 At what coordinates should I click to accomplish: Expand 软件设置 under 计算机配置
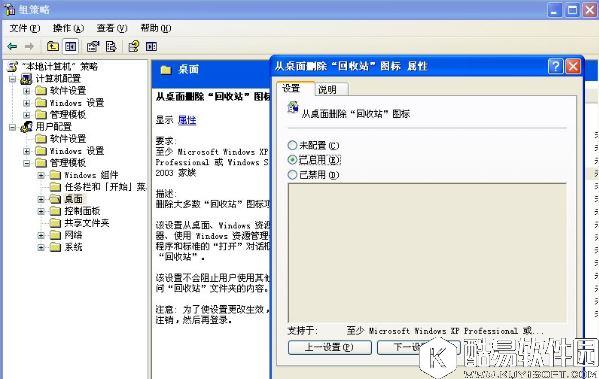(x=27, y=91)
